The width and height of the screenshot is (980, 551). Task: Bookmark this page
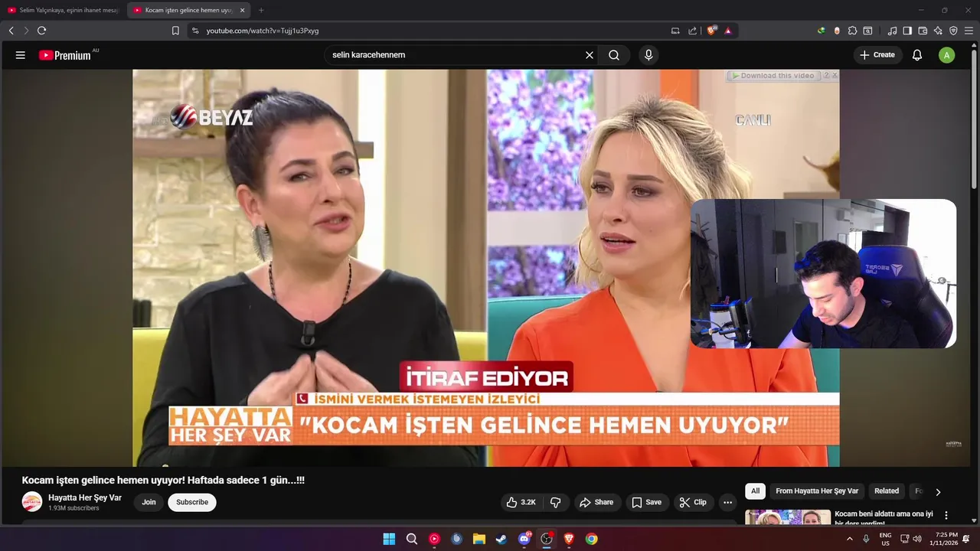tap(175, 31)
